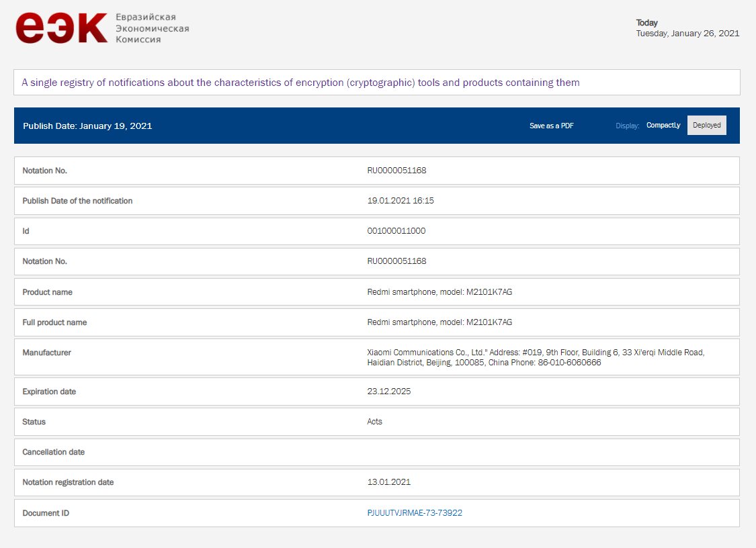Image resolution: width=756 pixels, height=548 pixels.
Task: Click the Full product name row value
Action: point(439,322)
